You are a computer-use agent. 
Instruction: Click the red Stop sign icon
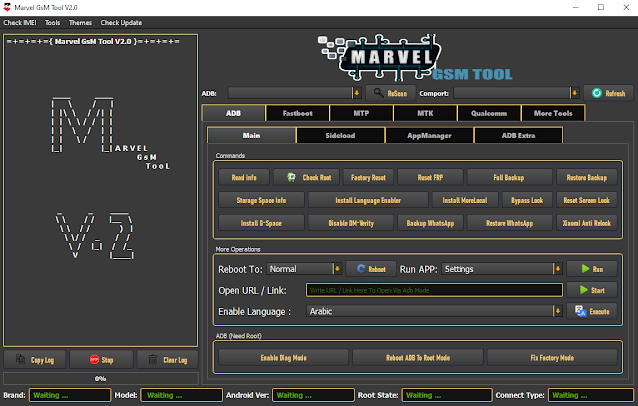(x=94, y=360)
